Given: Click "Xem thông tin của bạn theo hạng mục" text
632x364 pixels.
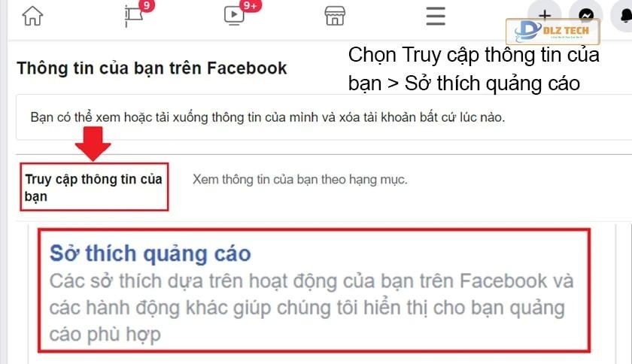Looking at the screenshot, I should 300,180.
